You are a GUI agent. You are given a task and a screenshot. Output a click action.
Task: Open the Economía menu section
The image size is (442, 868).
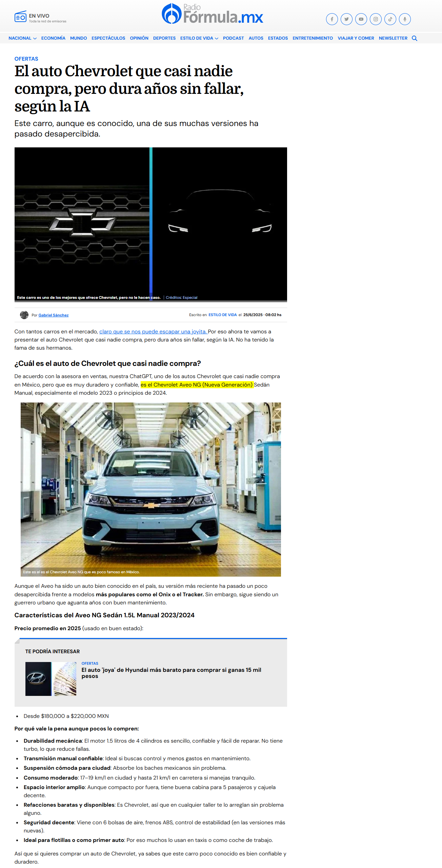click(x=53, y=38)
